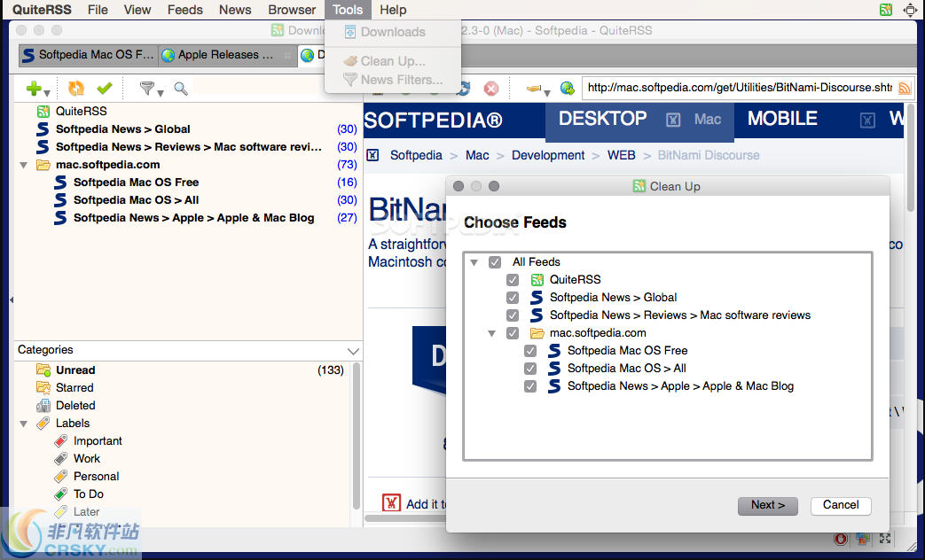The image size is (925, 560).
Task: Open the share hand icon in toolbar
Action: coord(533,89)
